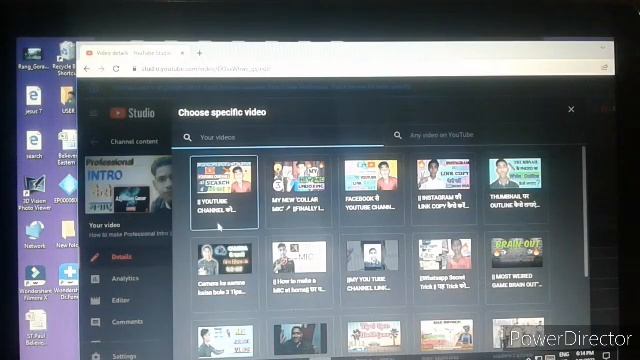
Task: Open the Recycle Bin desktop icon
Action: coord(66,59)
